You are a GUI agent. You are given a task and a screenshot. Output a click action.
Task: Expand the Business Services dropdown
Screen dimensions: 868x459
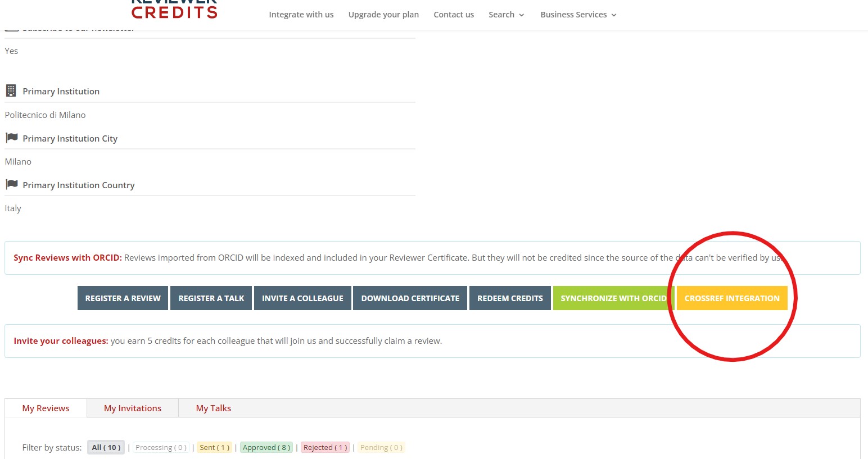tap(578, 15)
